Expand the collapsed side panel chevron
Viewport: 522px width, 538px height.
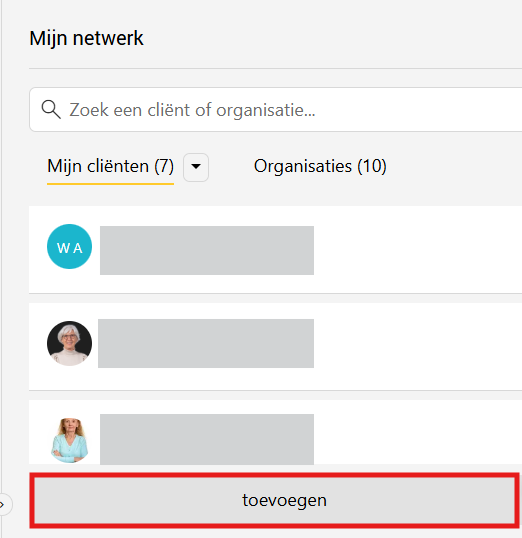click(3, 504)
